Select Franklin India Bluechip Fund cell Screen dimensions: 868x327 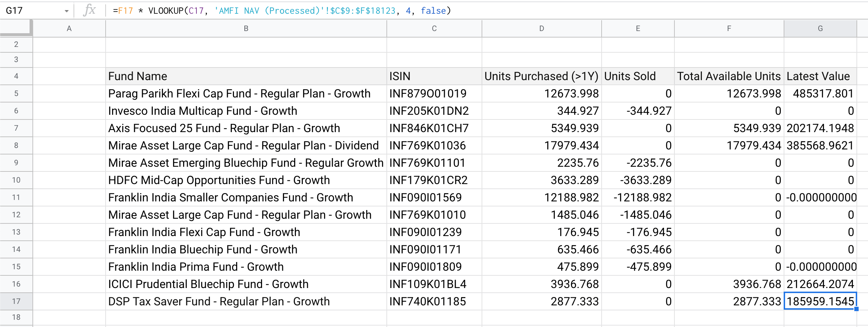click(x=246, y=249)
